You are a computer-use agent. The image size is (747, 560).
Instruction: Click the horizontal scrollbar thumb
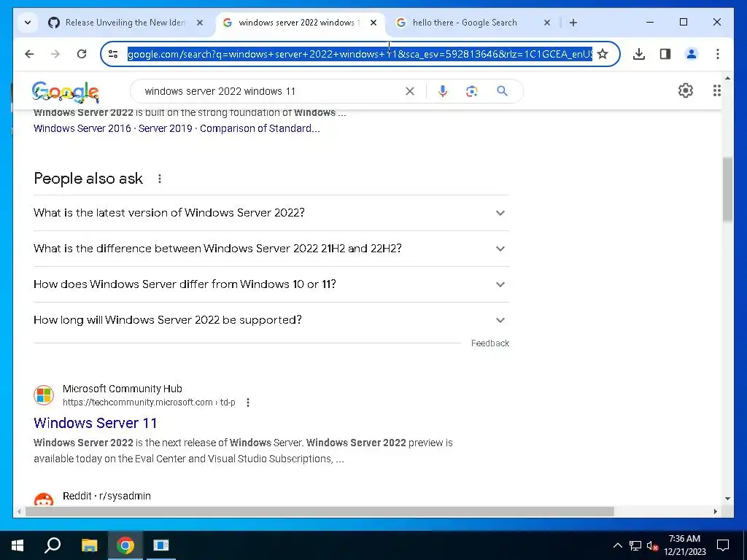coord(320,511)
